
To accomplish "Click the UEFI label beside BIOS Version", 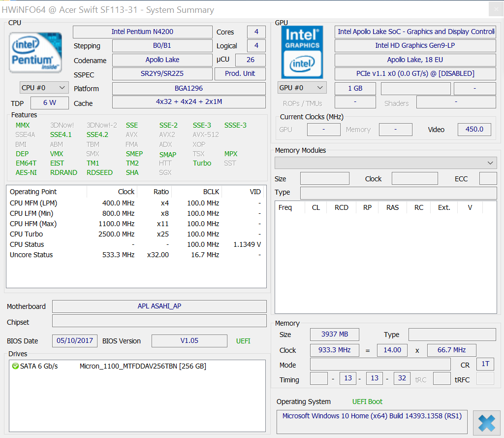I will (x=243, y=341).
